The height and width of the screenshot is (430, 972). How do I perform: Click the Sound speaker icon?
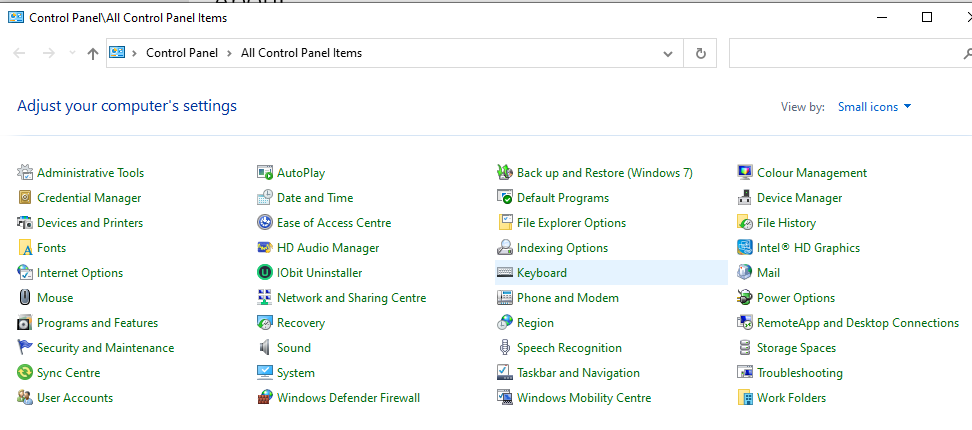[265, 348]
